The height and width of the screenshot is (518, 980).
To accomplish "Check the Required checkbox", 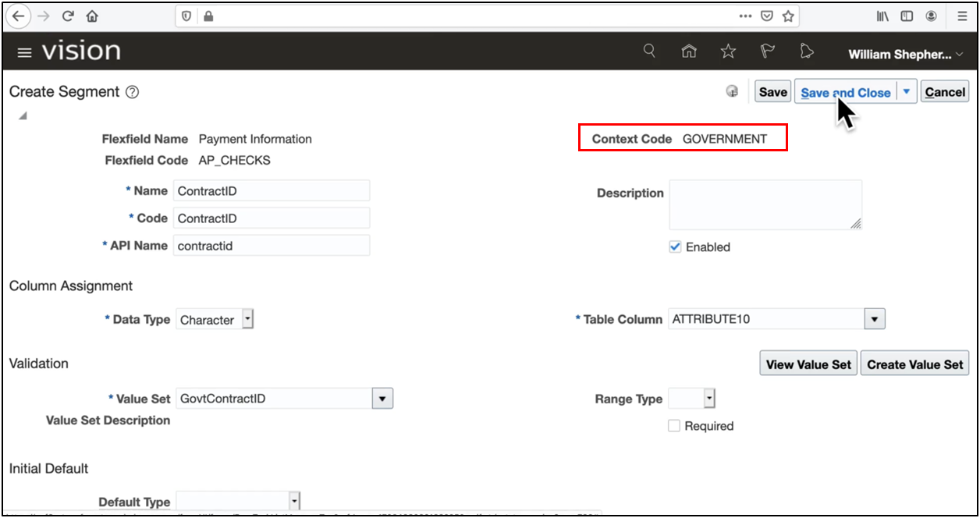I will coord(674,426).
